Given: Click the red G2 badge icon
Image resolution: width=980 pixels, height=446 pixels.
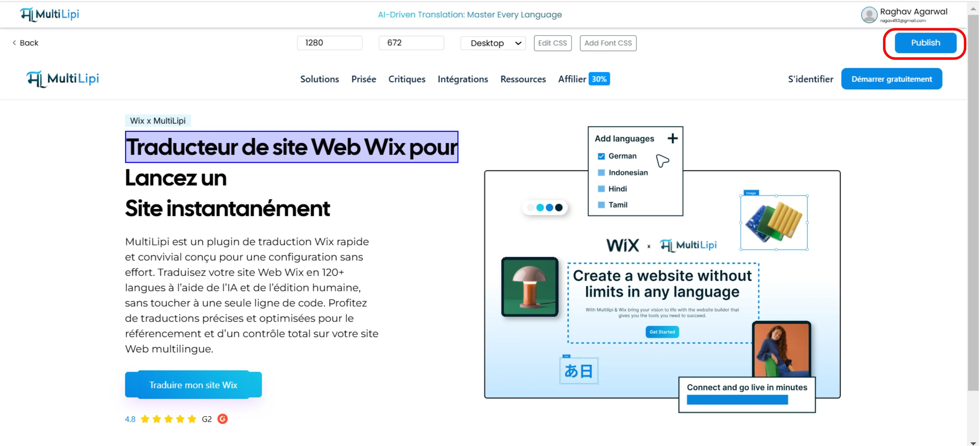Looking at the screenshot, I should (222, 419).
